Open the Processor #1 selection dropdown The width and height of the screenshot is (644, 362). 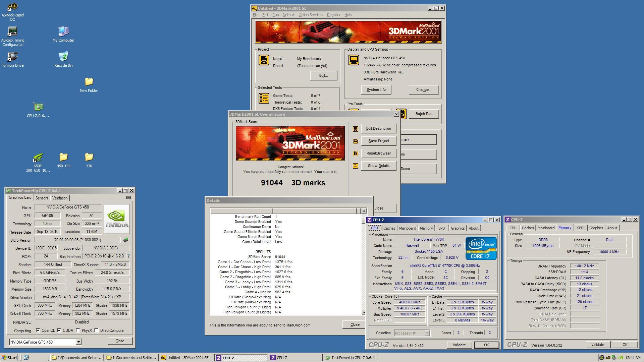pos(427,333)
